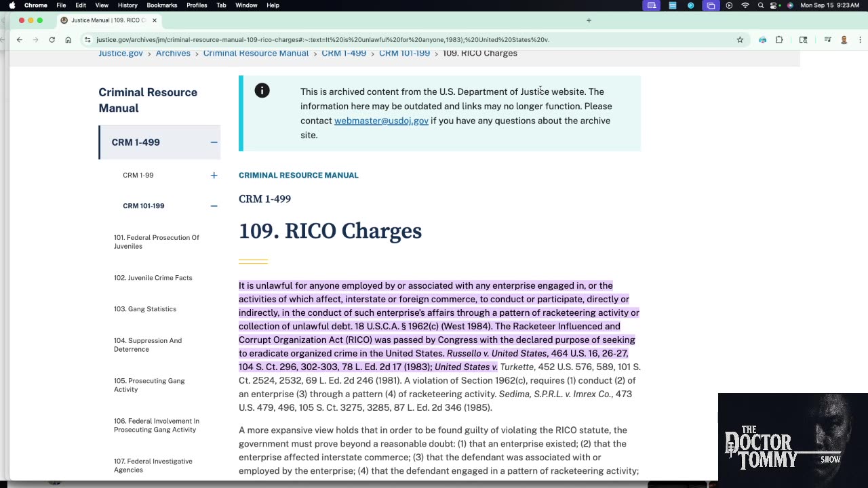Select the Justice Manual browser tab
The image size is (868, 488).
click(108, 20)
